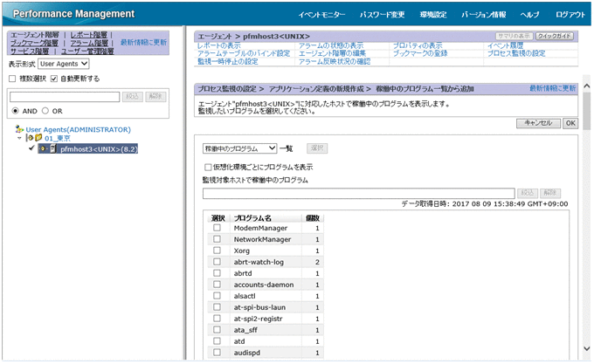The height and width of the screenshot is (364, 594).
Task: Tick the at-spi2-registr program checkbox
Action: click(217, 319)
